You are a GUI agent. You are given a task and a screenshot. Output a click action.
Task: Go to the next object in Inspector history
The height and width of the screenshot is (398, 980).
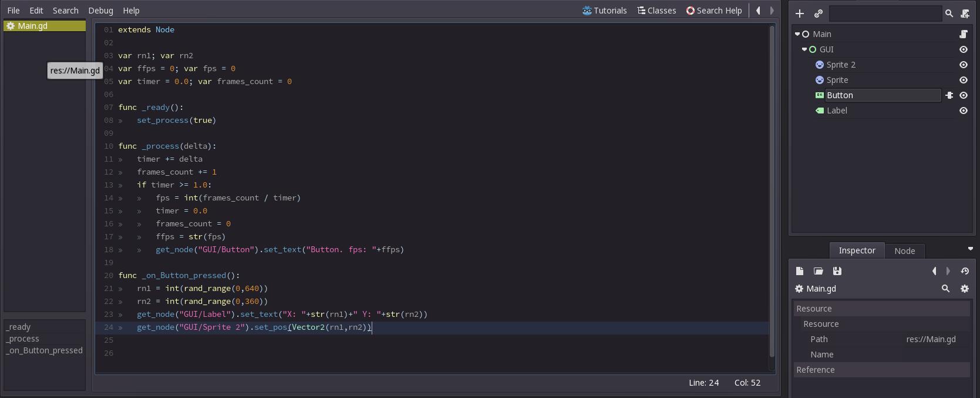pos(948,271)
